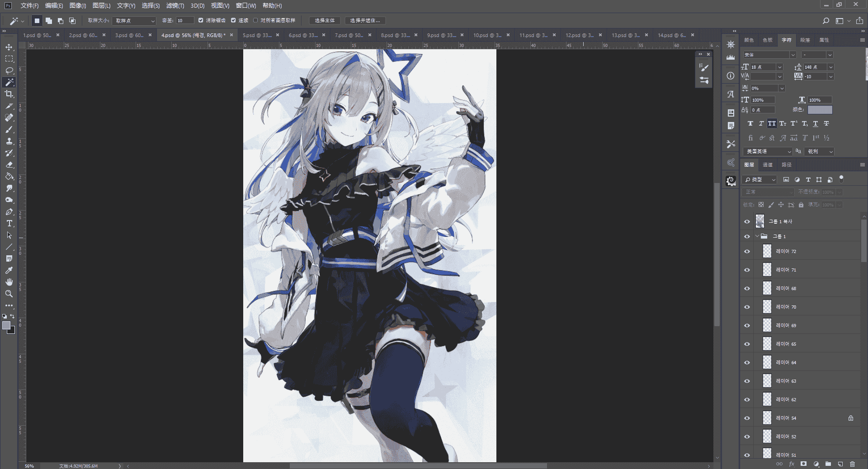
Task: Open the 滤镜(T) menu
Action: click(x=175, y=5)
